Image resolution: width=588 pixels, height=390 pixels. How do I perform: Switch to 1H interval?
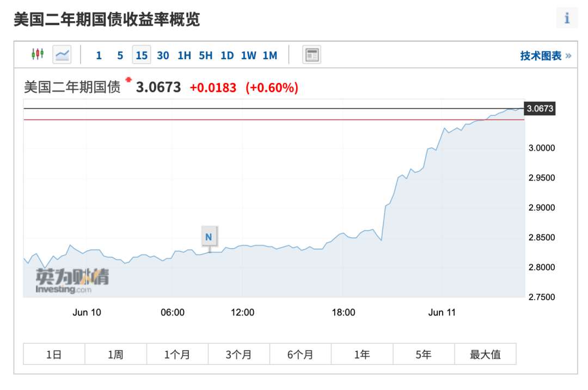[185, 55]
